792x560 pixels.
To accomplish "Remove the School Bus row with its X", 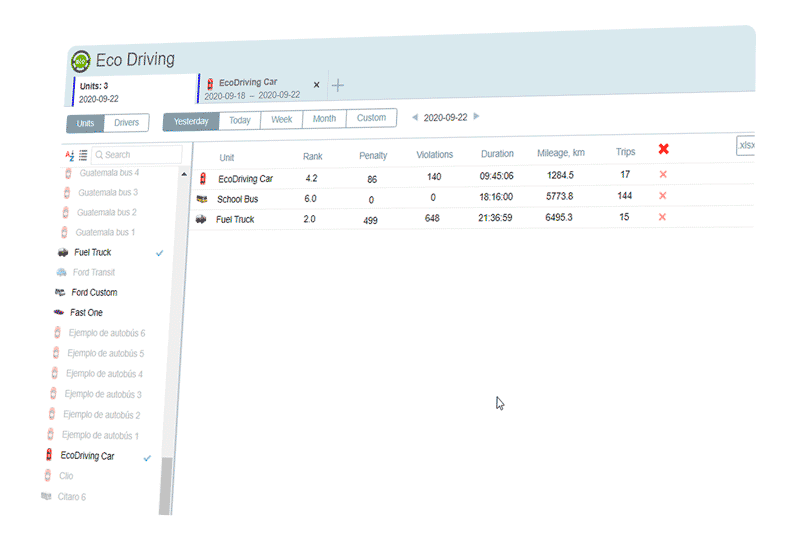I will (662, 196).
